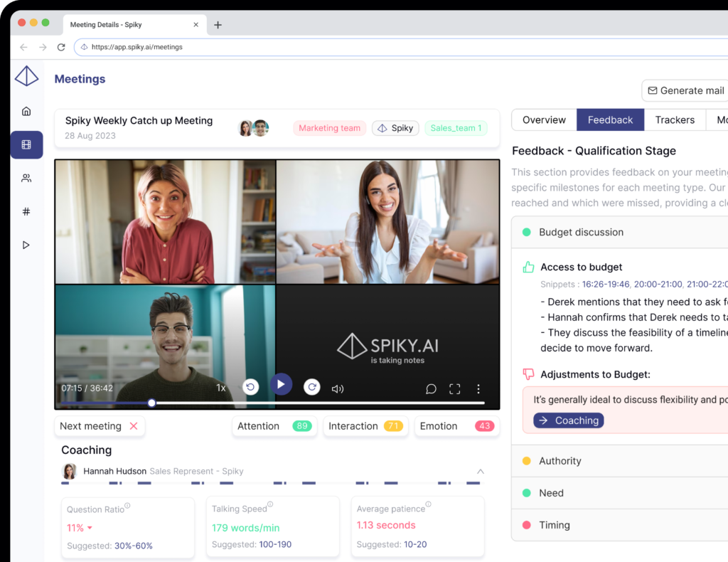Image resolution: width=728 pixels, height=562 pixels.
Task: Select the Emotion score chip
Action: pyautogui.click(x=457, y=426)
